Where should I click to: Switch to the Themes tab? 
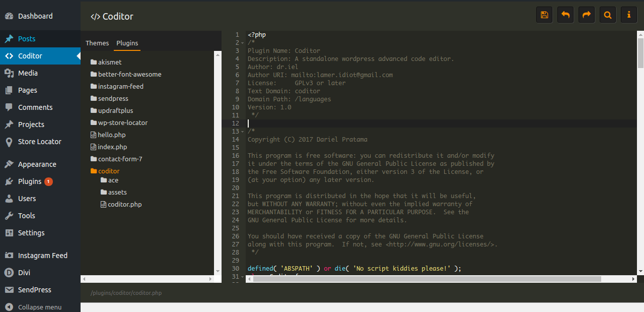pyautogui.click(x=97, y=43)
